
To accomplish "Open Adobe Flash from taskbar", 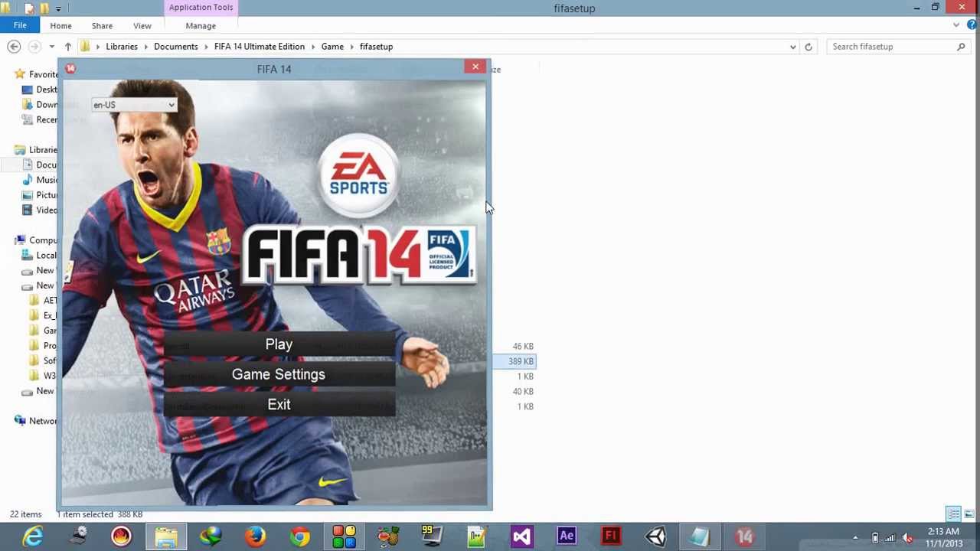I will [x=611, y=536].
